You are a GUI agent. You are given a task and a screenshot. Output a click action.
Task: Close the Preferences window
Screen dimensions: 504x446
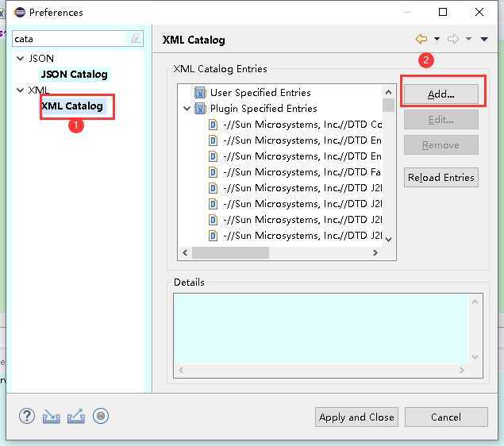pos(479,12)
